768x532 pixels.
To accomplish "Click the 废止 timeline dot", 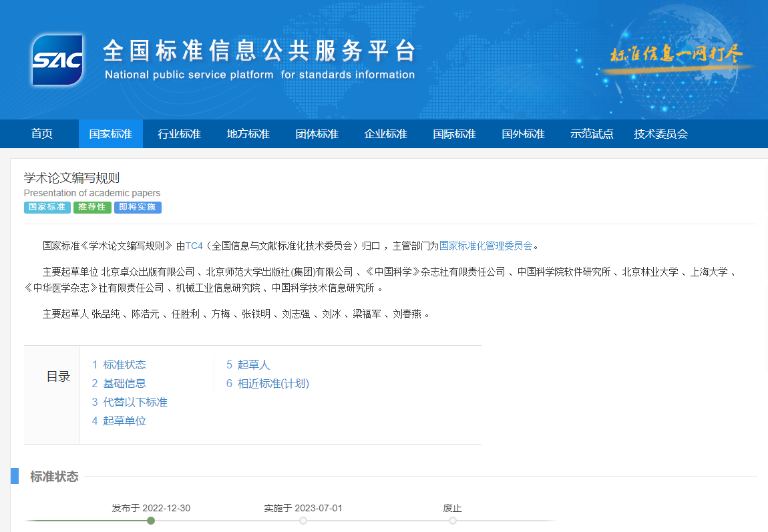I will [453, 521].
